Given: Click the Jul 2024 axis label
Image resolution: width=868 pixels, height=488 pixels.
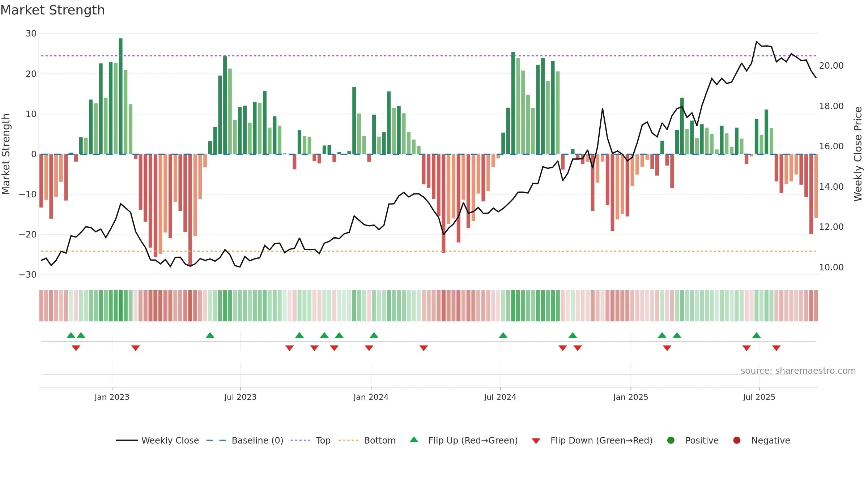Looking at the screenshot, I should click(500, 397).
